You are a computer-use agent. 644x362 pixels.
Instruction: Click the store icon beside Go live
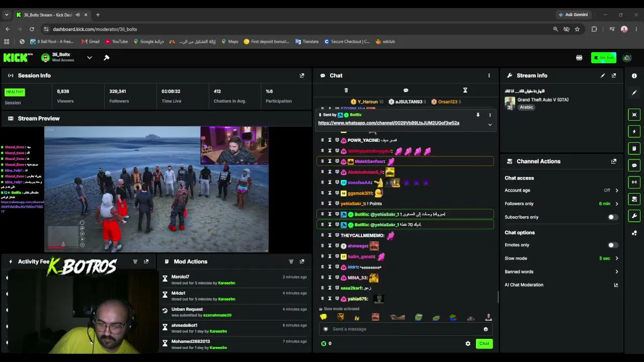coord(579,58)
